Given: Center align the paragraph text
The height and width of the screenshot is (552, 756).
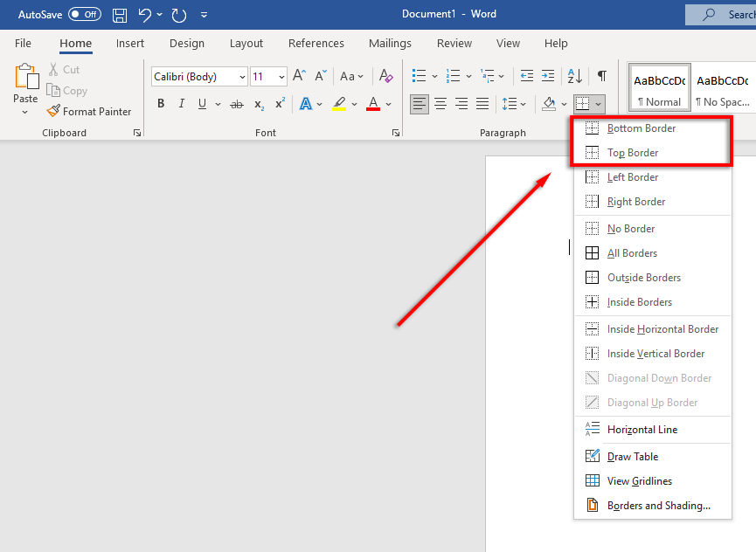Looking at the screenshot, I should [x=440, y=104].
